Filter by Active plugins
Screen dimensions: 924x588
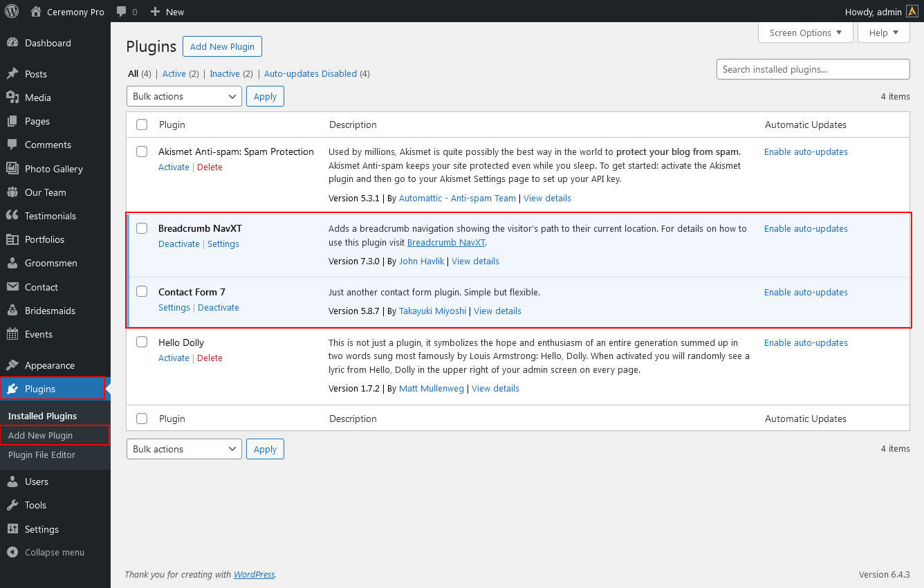[x=174, y=73]
